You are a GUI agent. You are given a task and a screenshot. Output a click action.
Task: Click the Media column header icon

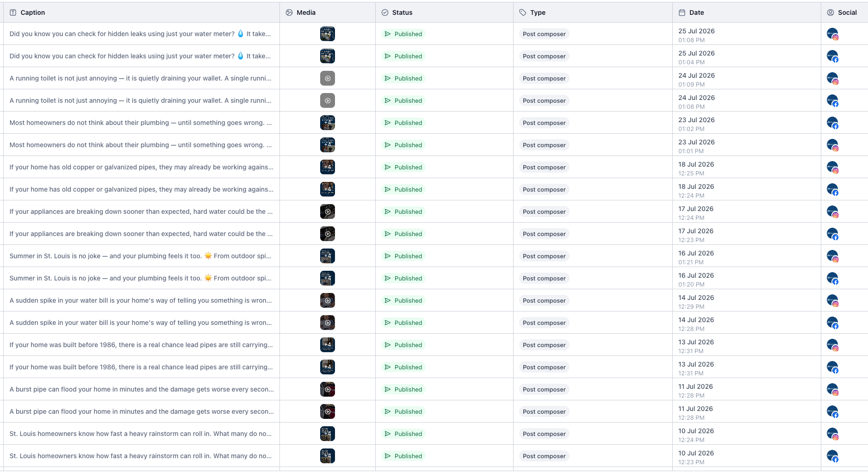click(289, 12)
